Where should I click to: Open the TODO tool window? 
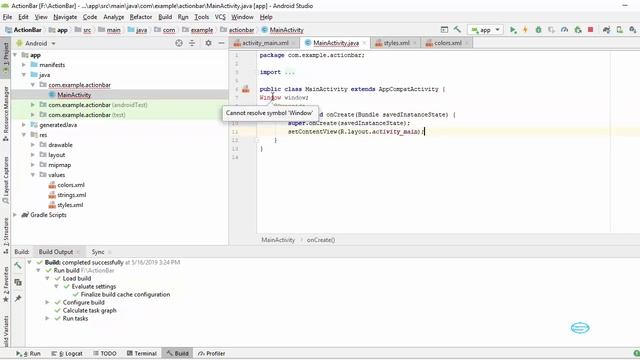[104, 353]
